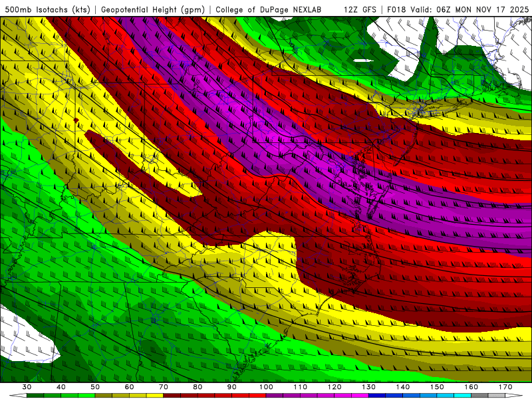The height and width of the screenshot is (399, 532).
Task: Click the '70' legend label
Action: [x=164, y=387]
